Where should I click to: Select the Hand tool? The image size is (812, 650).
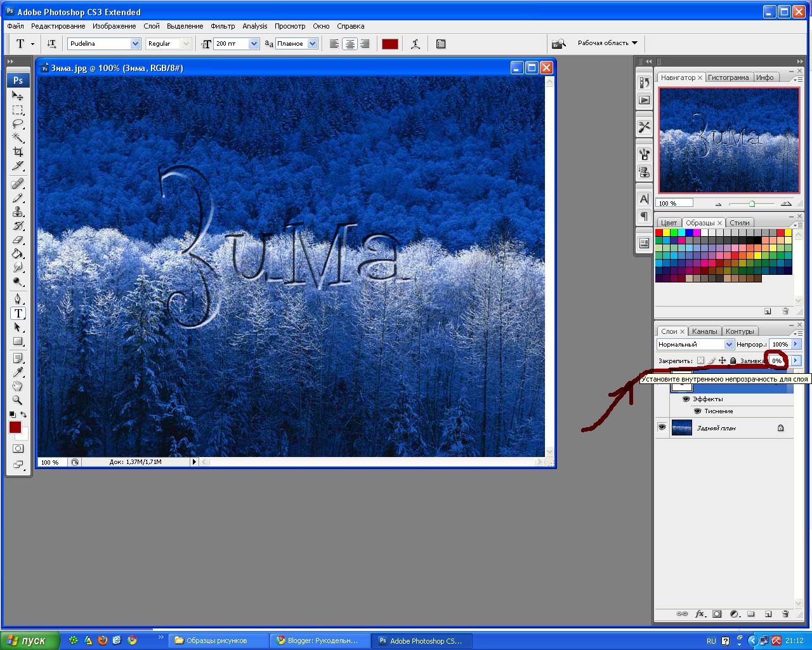pos(18,387)
